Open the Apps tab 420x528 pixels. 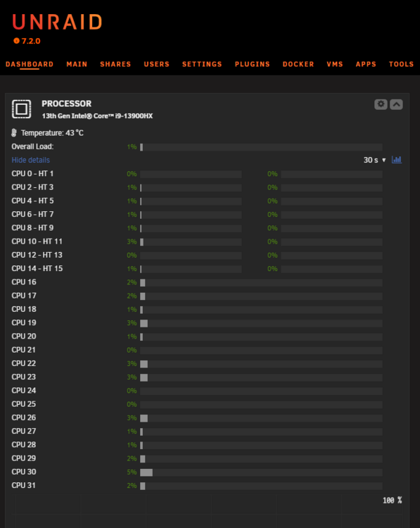click(366, 64)
